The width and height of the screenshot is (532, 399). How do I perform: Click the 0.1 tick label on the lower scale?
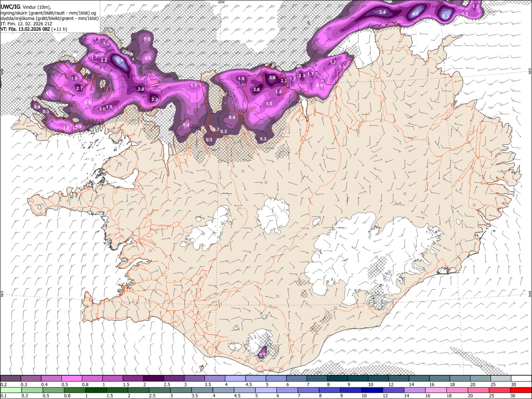tap(3, 396)
